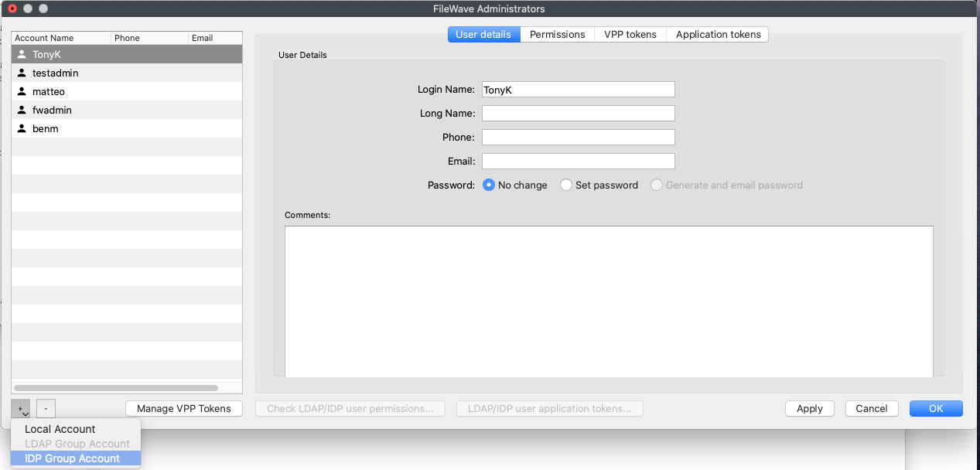The width and height of the screenshot is (980, 470).
Task: Click the user icon beside testadmin
Action: click(x=22, y=73)
